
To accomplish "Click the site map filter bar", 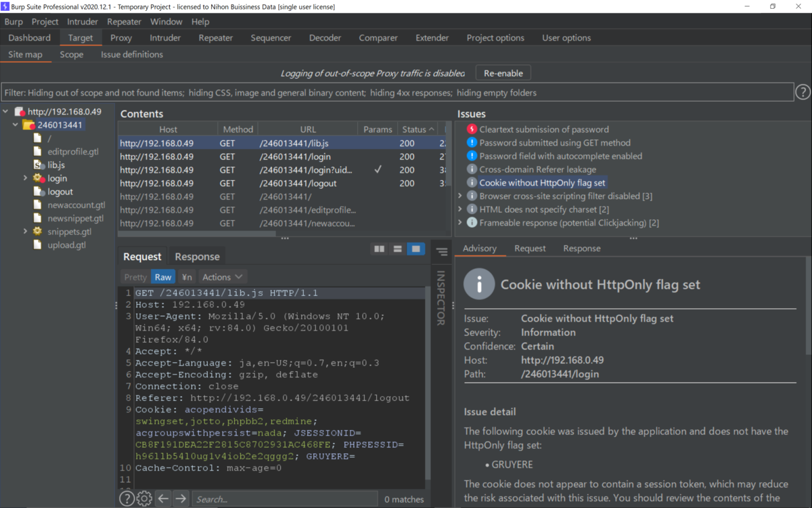I will (x=397, y=92).
